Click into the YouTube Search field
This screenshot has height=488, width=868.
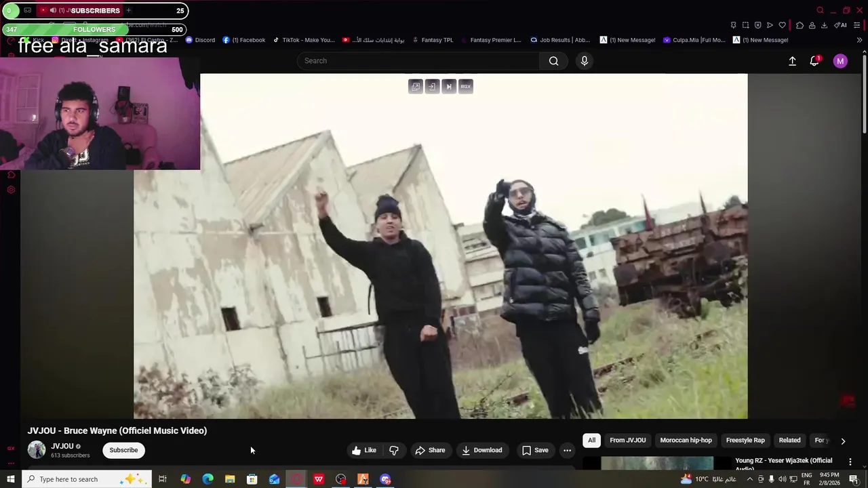[418, 61]
